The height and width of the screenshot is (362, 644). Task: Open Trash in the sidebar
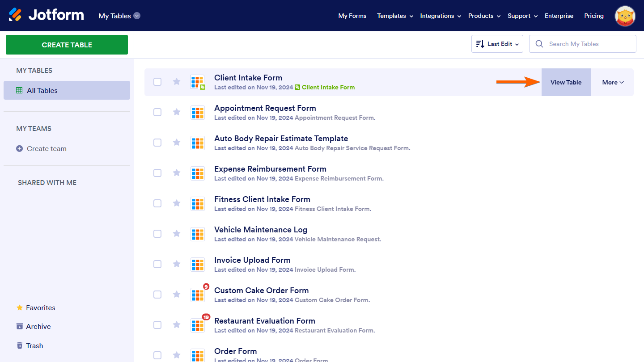[30, 345]
